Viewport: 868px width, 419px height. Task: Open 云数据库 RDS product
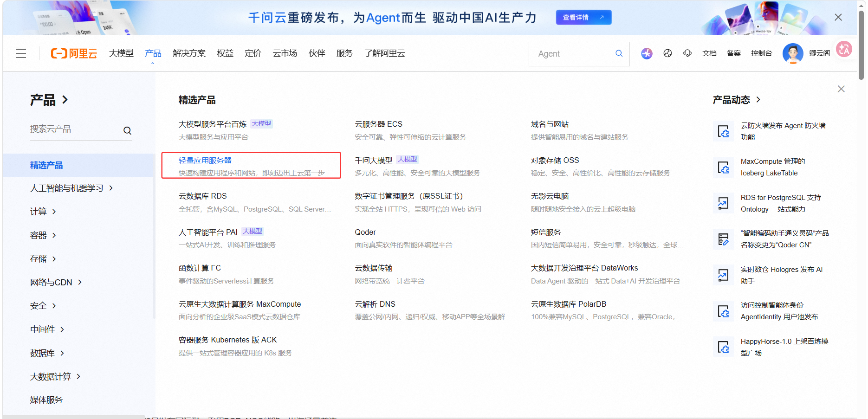point(203,196)
